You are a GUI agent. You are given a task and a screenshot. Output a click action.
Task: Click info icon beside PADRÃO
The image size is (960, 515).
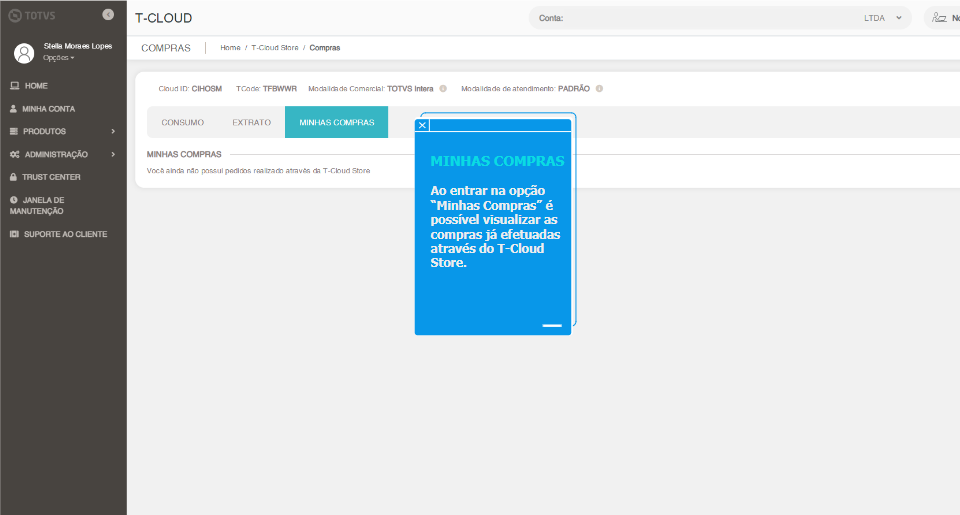[599, 89]
